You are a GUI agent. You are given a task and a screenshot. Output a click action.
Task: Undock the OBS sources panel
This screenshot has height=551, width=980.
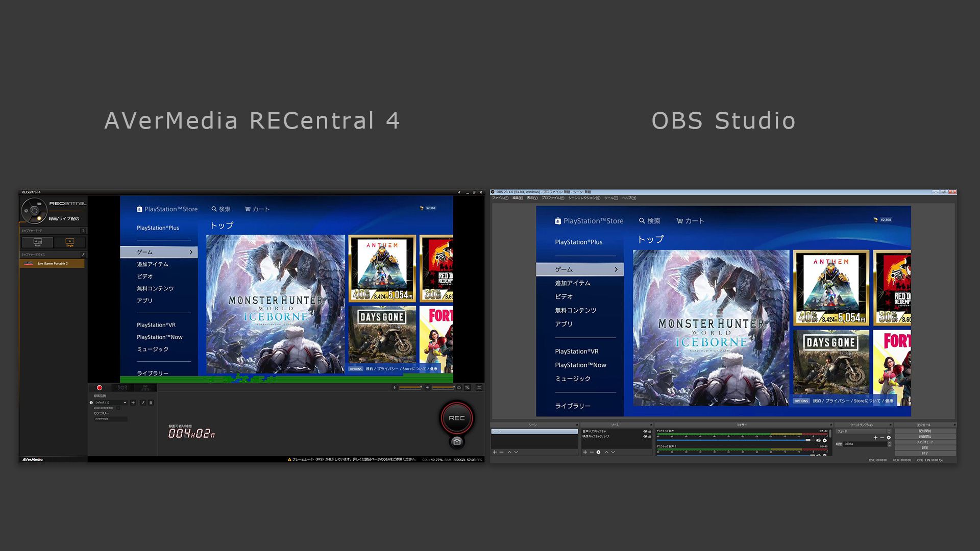pos(651,425)
